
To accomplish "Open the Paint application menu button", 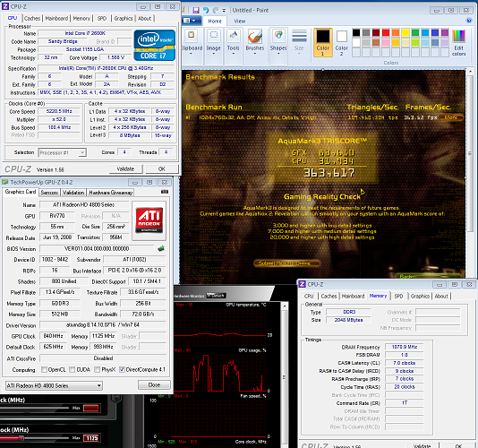I will pos(192,21).
